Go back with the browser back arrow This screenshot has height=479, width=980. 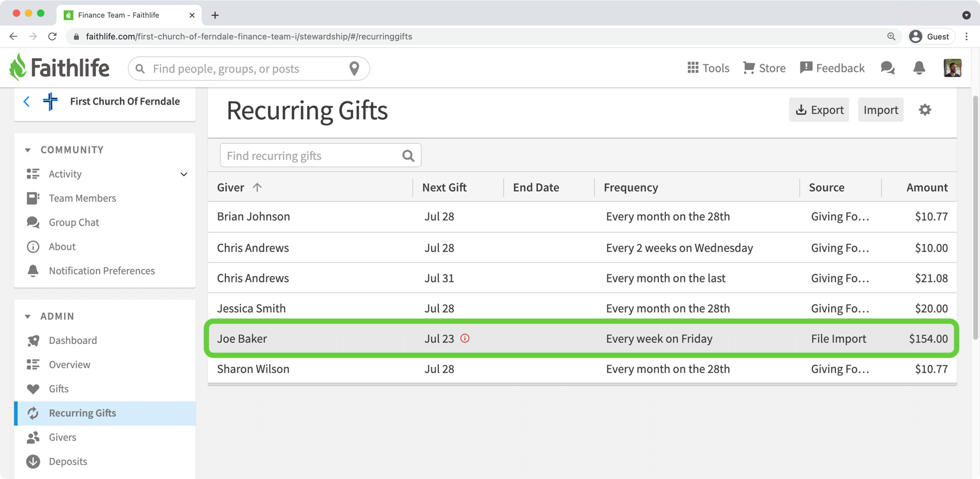[14, 36]
